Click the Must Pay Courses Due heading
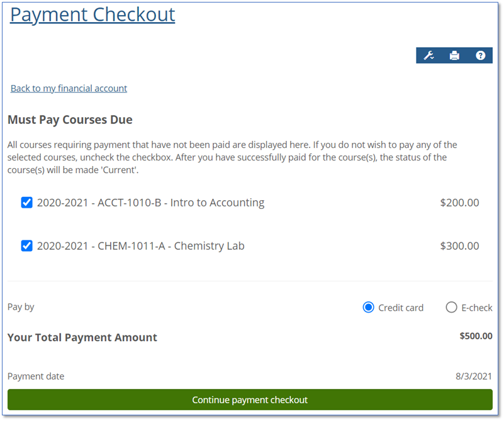The width and height of the screenshot is (504, 421). (70, 120)
